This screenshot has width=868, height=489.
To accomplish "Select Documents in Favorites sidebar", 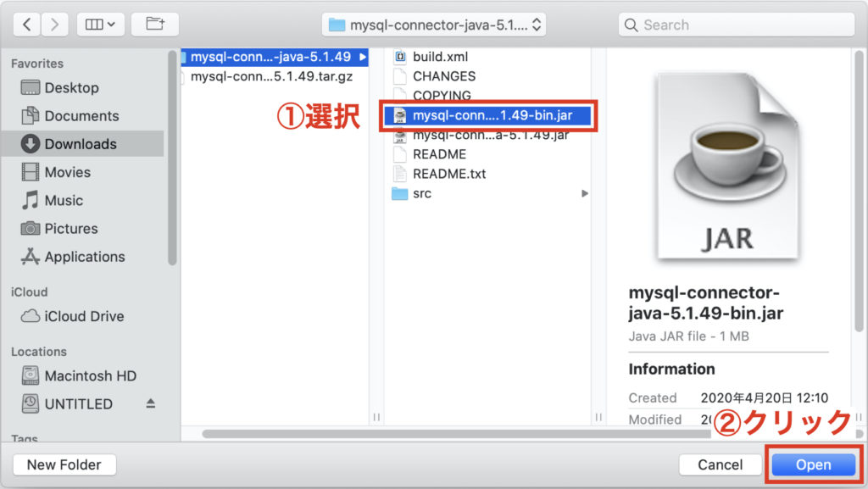I will [x=83, y=115].
